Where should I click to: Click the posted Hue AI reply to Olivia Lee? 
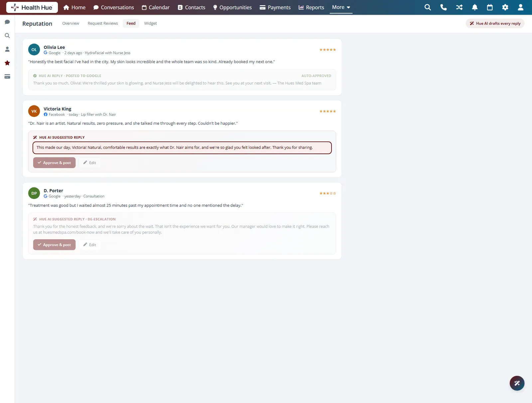177,83
